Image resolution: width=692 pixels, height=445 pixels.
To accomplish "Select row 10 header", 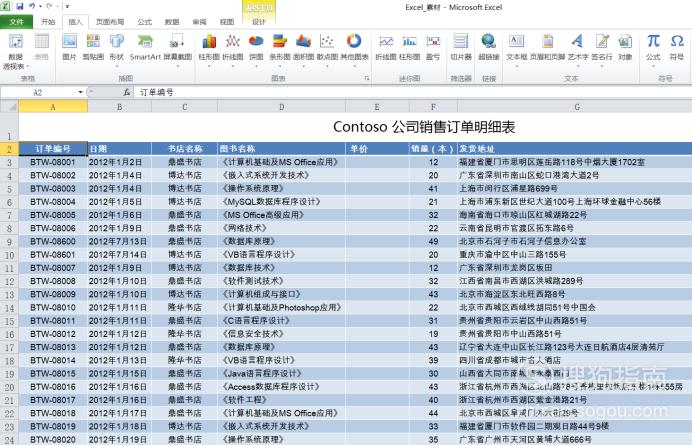I will [x=9, y=255].
